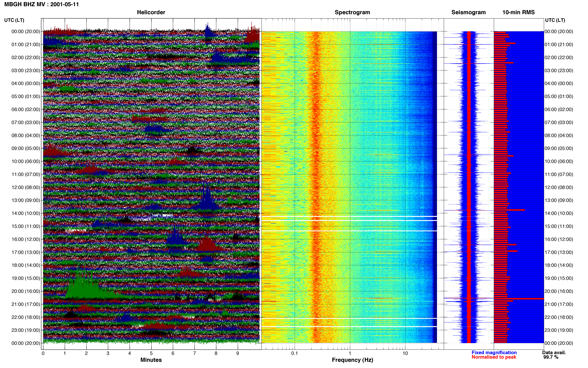
Task: Click the 'Minutes' x-axis label
Action: 151,360
